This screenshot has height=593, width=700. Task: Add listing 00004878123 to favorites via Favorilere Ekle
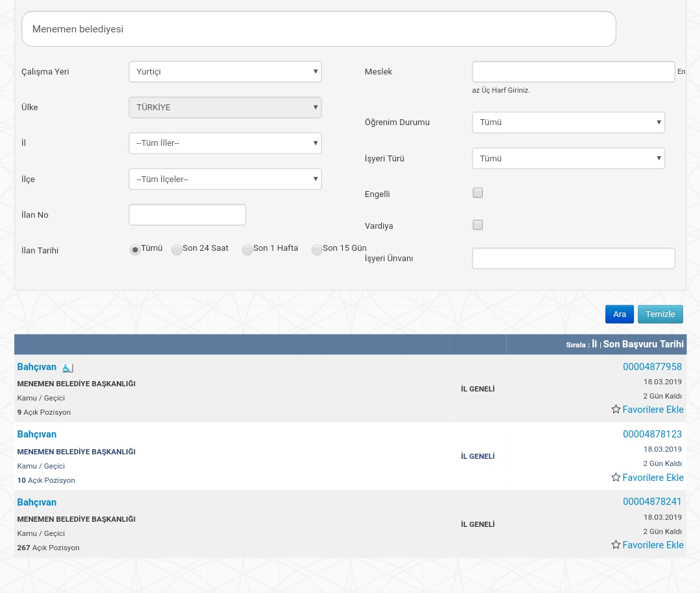pos(653,478)
